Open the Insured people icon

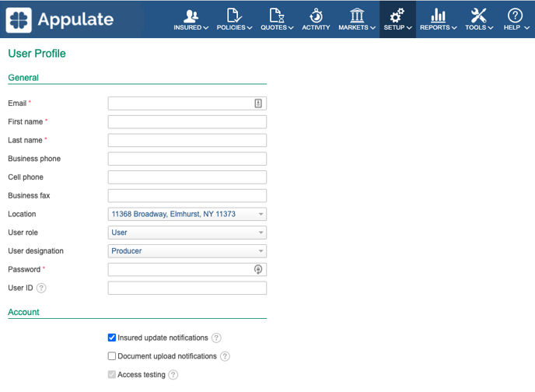pos(191,16)
